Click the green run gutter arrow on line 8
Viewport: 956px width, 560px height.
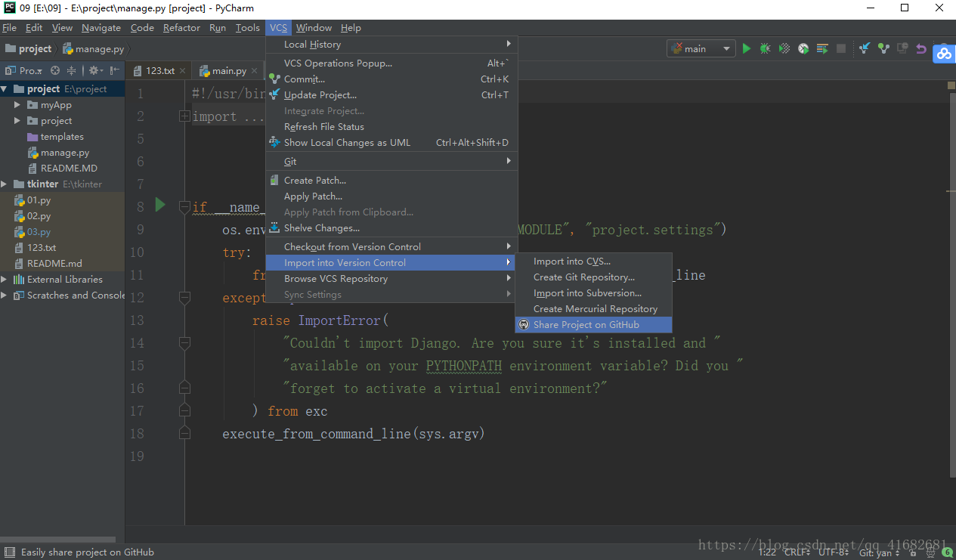[160, 205]
